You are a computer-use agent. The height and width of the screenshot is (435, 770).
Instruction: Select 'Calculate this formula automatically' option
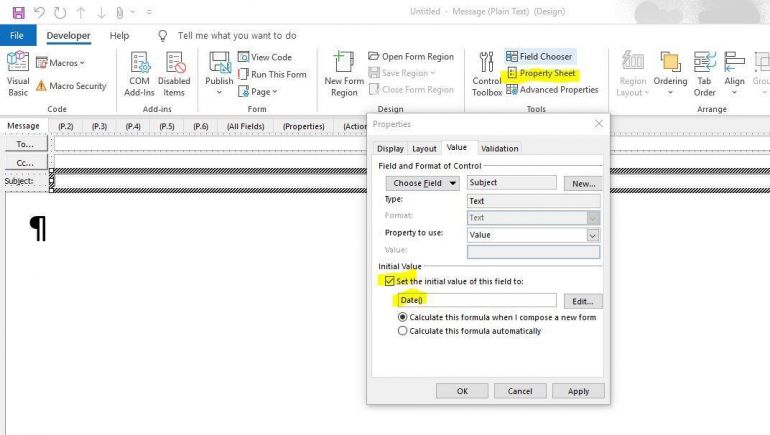point(403,331)
